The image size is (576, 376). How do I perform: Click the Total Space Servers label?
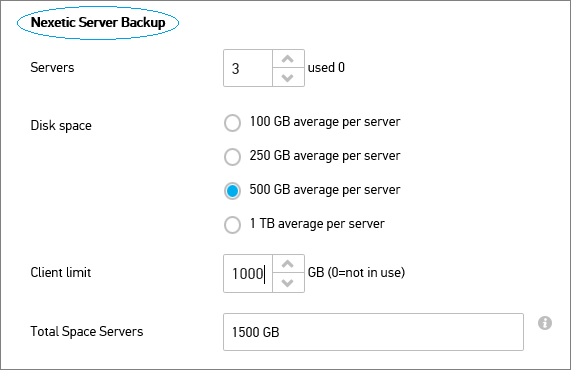coord(87,332)
